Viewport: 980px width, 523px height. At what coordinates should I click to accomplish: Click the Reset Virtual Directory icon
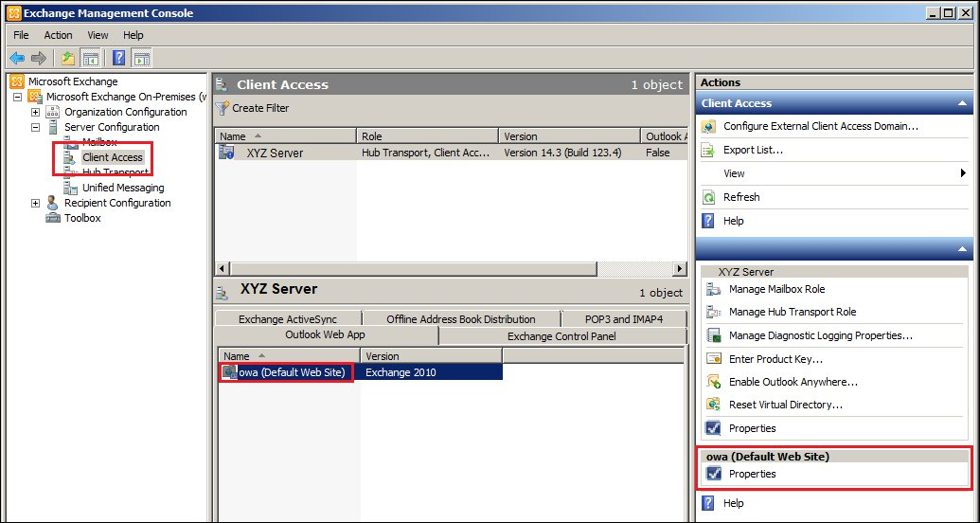tap(713, 405)
